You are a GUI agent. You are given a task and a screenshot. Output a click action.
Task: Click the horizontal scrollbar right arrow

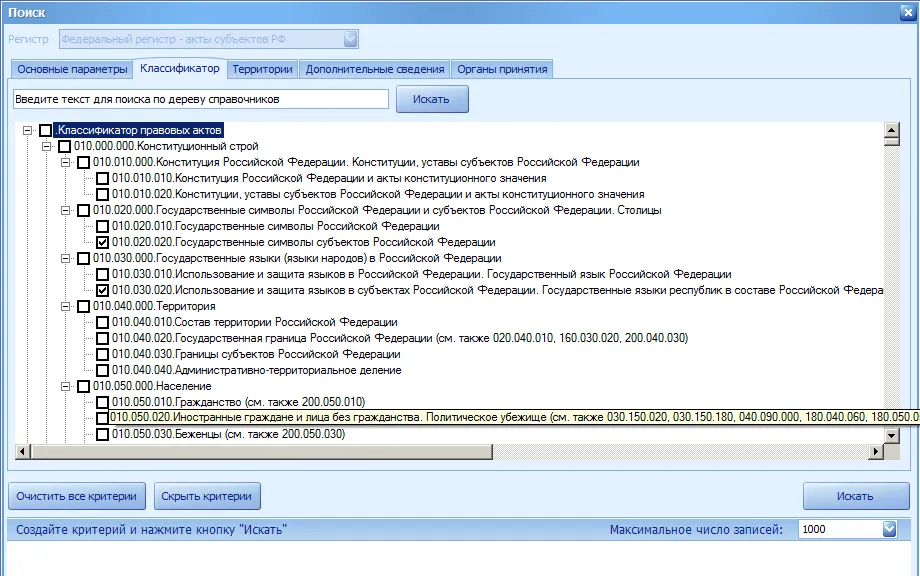pyautogui.click(x=876, y=452)
